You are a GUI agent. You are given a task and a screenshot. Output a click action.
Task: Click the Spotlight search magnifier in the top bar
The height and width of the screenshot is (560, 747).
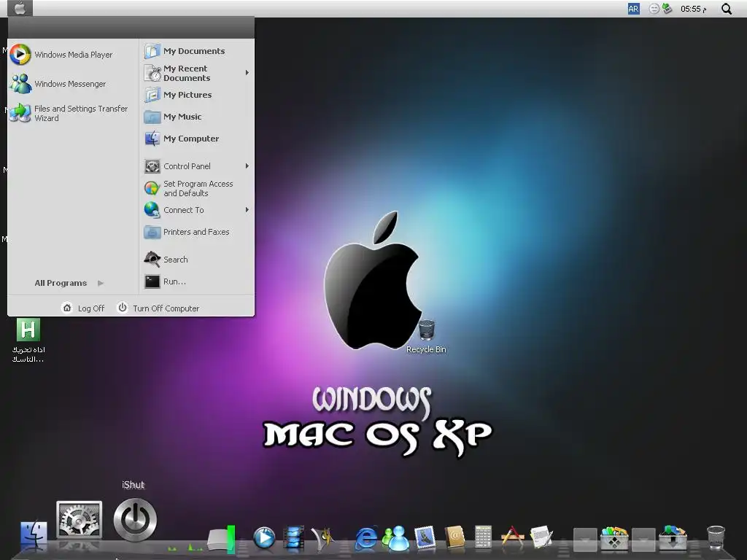pyautogui.click(x=726, y=9)
